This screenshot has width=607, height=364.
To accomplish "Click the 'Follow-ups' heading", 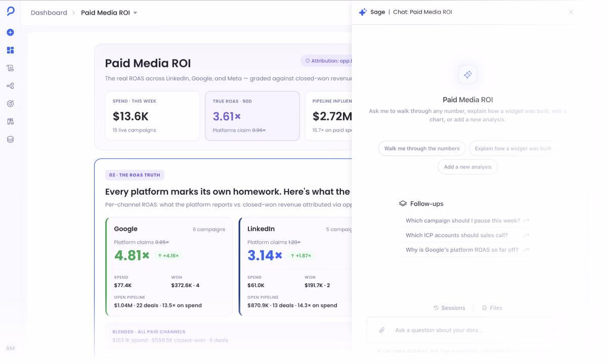I will [x=426, y=204].
